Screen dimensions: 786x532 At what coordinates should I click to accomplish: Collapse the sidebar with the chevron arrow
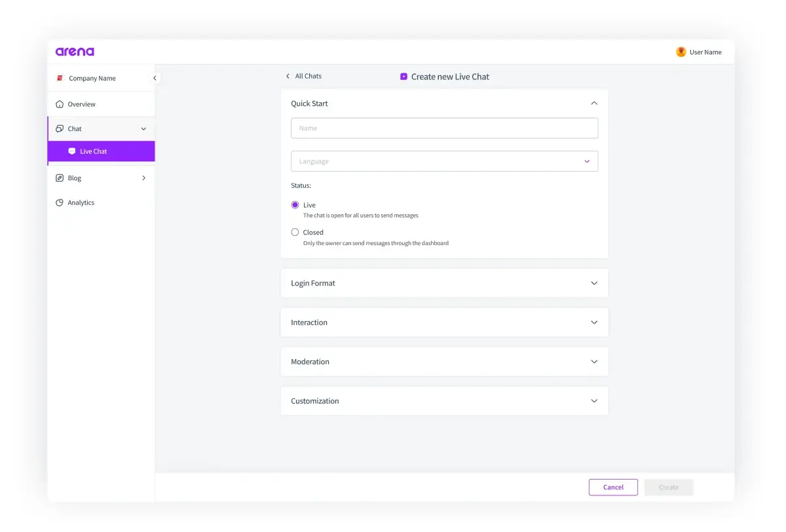(155, 77)
